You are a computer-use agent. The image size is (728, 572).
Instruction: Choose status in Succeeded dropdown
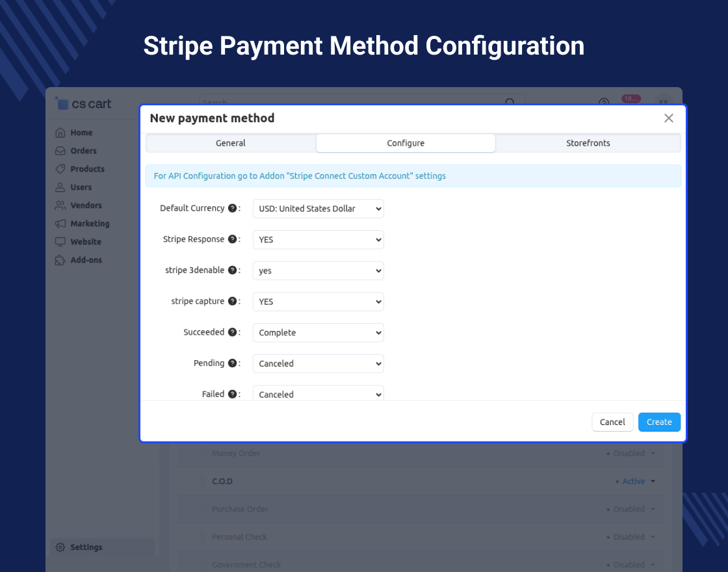click(x=318, y=333)
